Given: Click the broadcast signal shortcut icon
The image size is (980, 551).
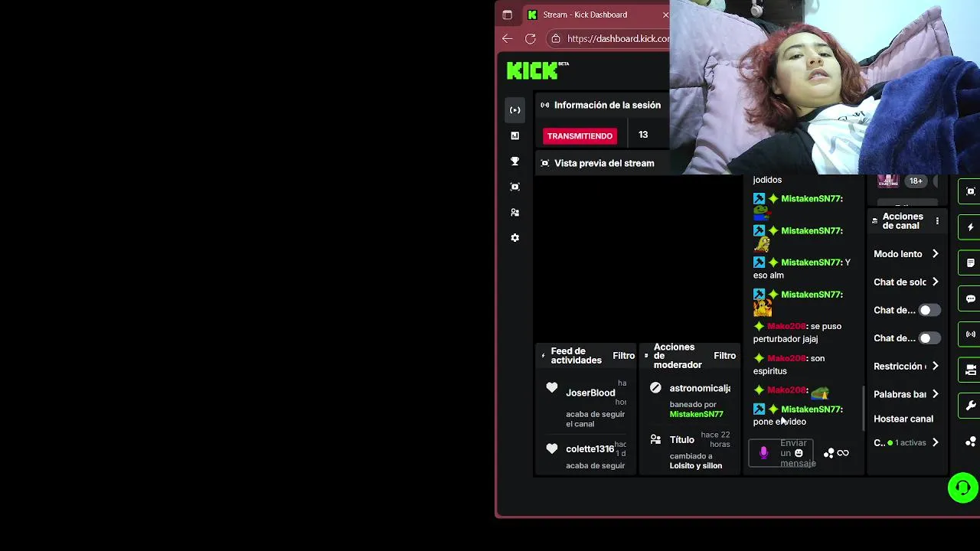Looking at the screenshot, I should click(x=971, y=334).
